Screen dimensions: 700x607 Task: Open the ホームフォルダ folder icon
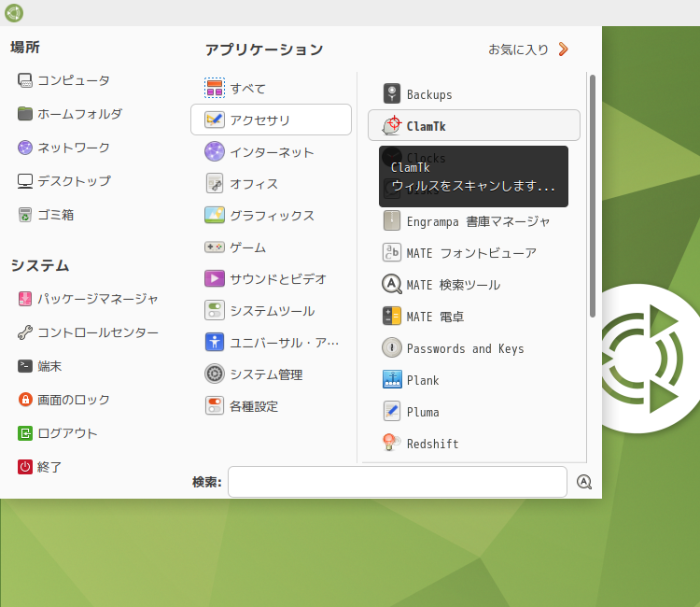click(25, 114)
